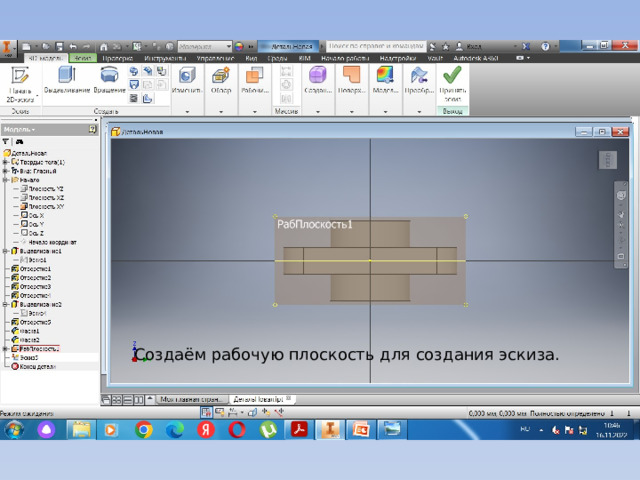Viewport: 640px width, 480px height.
Task: Open Yandex browser from the taskbar
Action: [206, 429]
